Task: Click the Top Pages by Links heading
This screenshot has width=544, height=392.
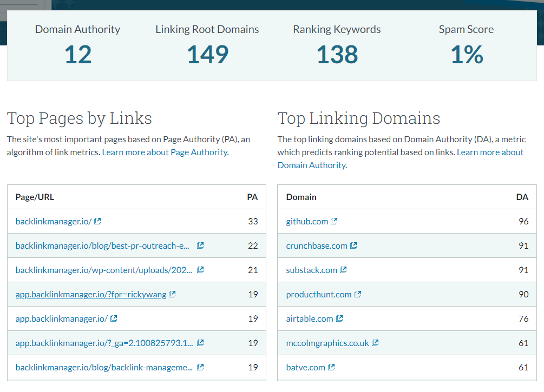Action: tap(80, 118)
